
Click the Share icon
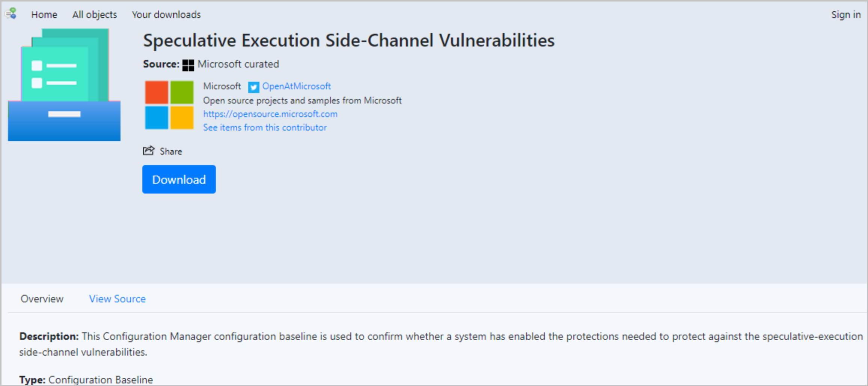pyautogui.click(x=148, y=150)
